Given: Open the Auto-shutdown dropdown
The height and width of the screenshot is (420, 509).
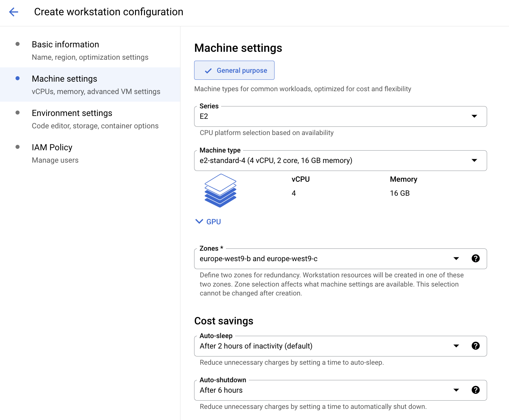Looking at the screenshot, I should tap(324, 390).
